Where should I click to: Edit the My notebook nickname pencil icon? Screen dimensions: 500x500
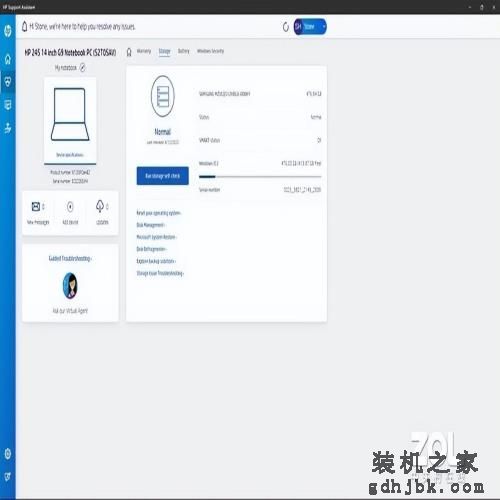coord(83,68)
